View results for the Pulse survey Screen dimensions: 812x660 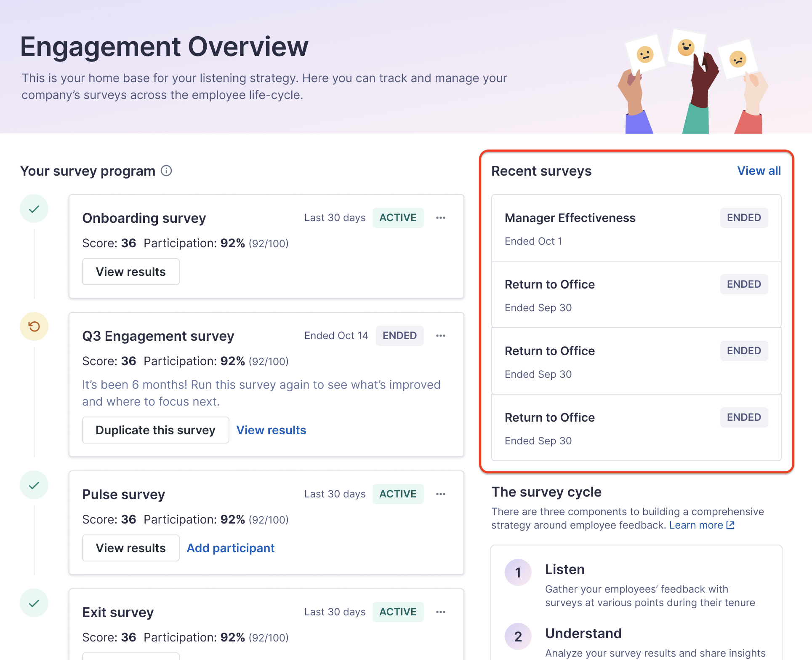[131, 548]
